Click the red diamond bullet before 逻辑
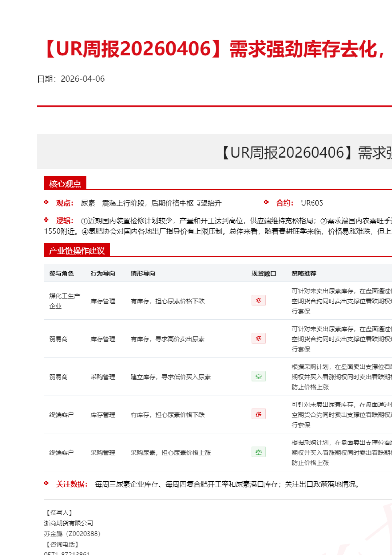The width and height of the screenshot is (392, 555). pos(46,220)
